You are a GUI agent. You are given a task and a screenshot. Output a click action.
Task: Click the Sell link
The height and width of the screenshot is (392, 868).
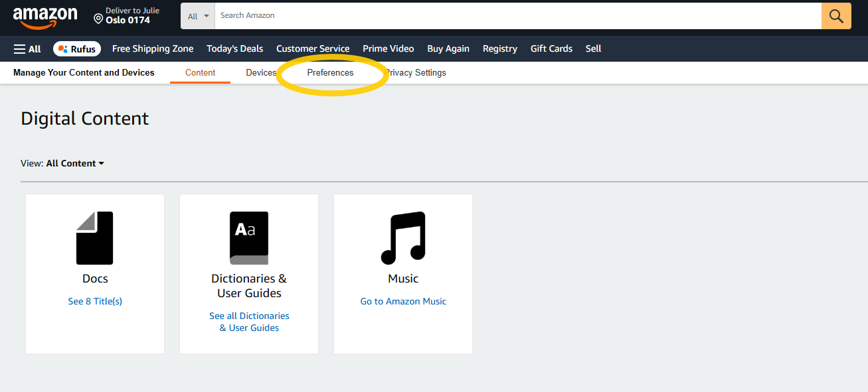pos(593,48)
